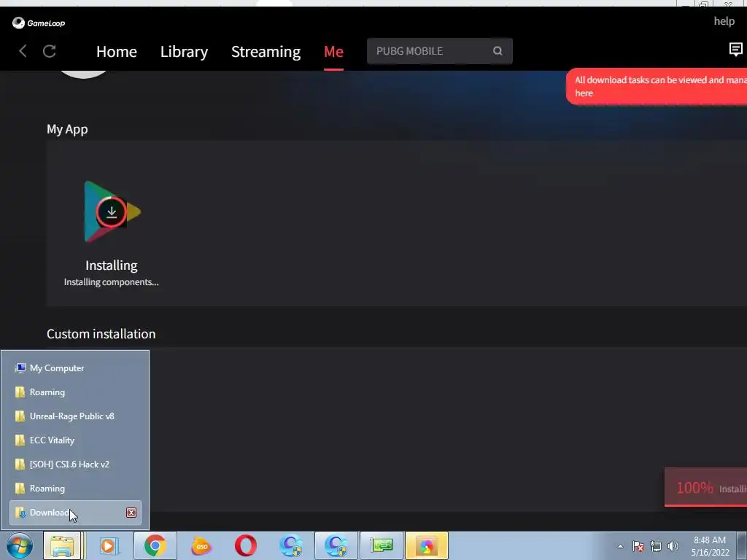Screen dimensions: 747x560
Task: Click the circuit board taskbar icon
Action: [x=382, y=545]
